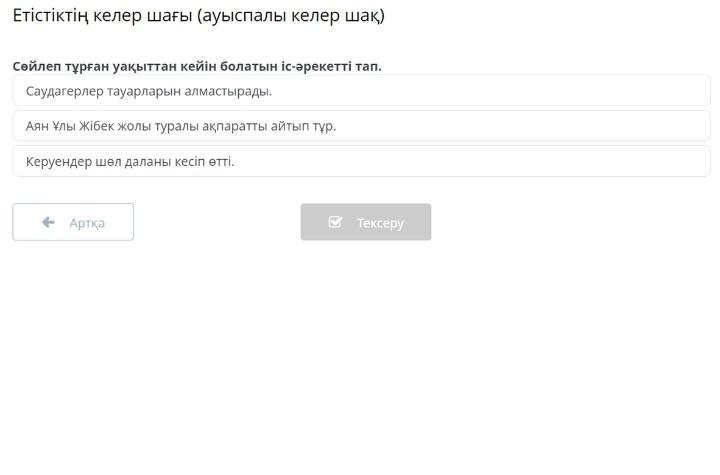
Task: Select answer 'Аян Ұлы Жібек жолы туралы ақпаратты айтып тұр.'
Action: coord(361,126)
